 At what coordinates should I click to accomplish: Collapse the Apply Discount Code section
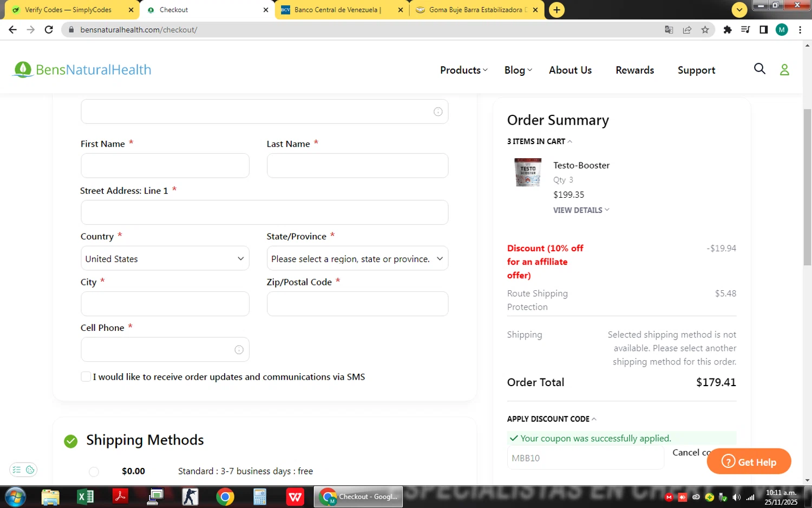[552, 419]
